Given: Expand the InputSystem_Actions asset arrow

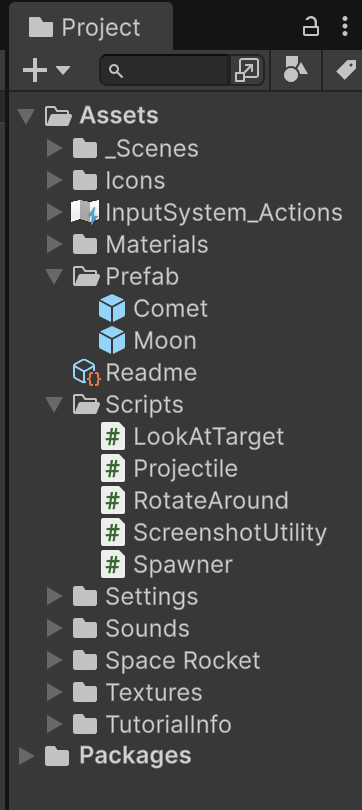Looking at the screenshot, I should tap(54, 212).
